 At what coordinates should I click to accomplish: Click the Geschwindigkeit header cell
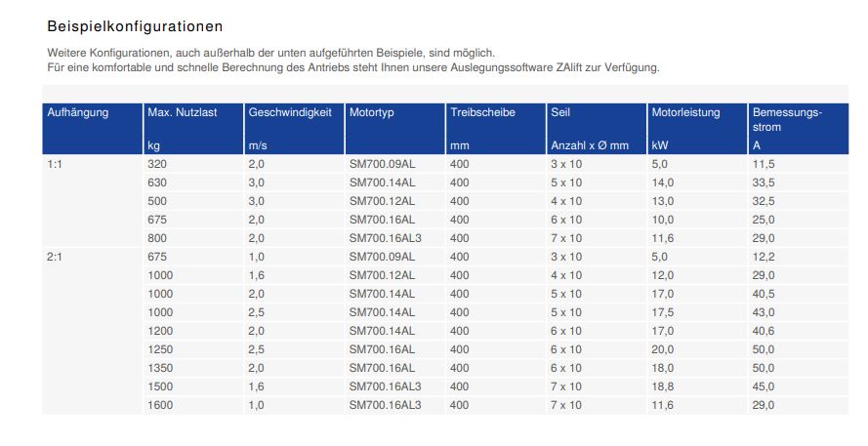[294, 129]
